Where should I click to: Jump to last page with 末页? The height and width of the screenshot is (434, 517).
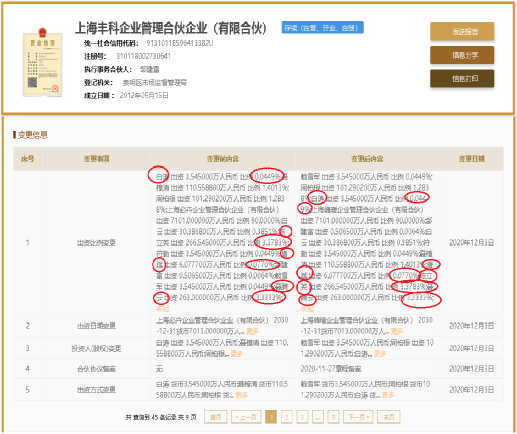tap(389, 417)
